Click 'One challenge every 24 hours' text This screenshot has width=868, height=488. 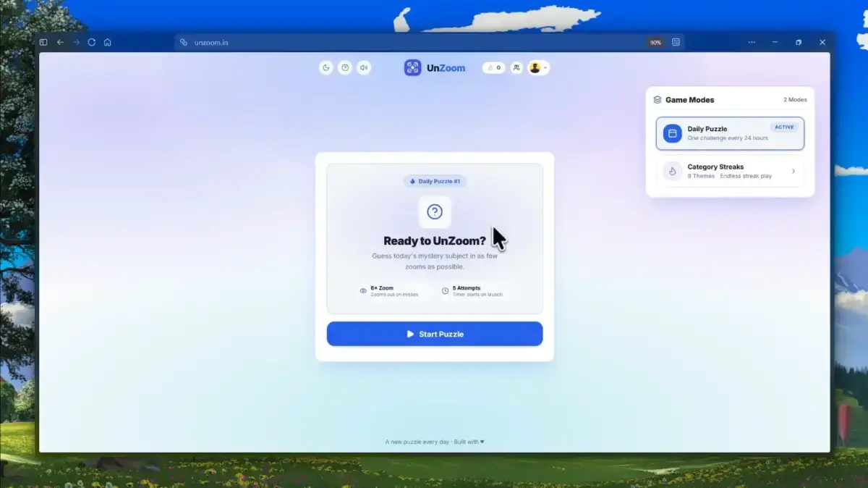pos(728,138)
